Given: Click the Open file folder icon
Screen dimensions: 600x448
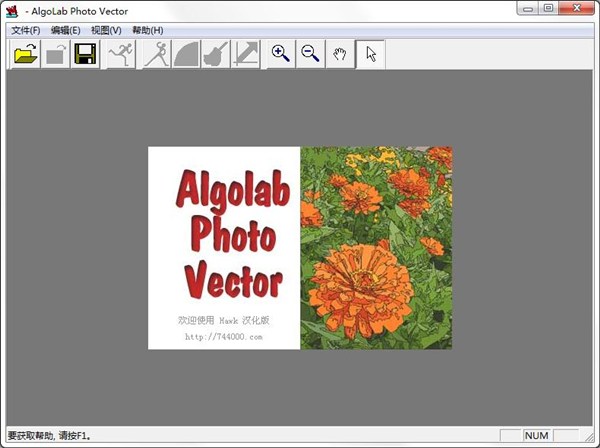Looking at the screenshot, I should tap(25, 54).
